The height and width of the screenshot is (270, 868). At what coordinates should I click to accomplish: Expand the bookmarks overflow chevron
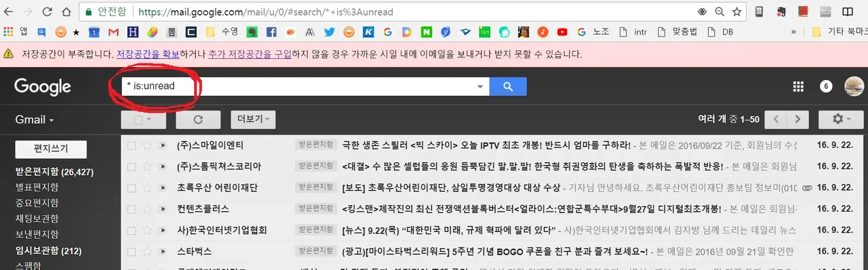[x=793, y=31]
